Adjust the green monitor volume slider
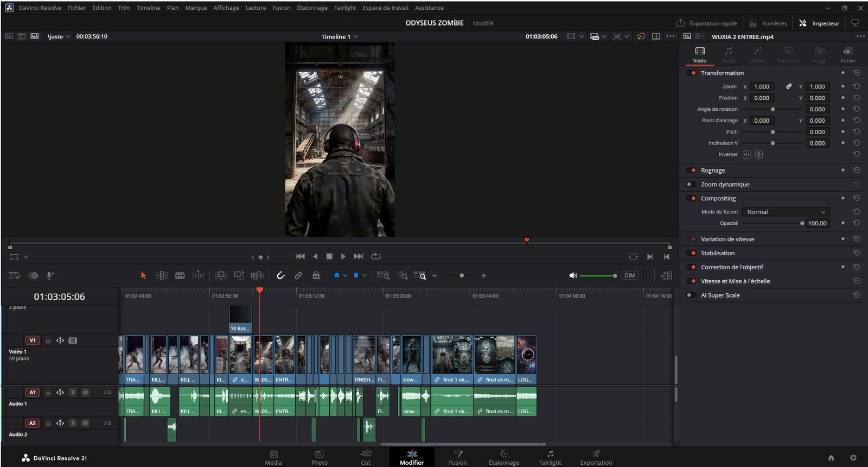 pyautogui.click(x=598, y=276)
